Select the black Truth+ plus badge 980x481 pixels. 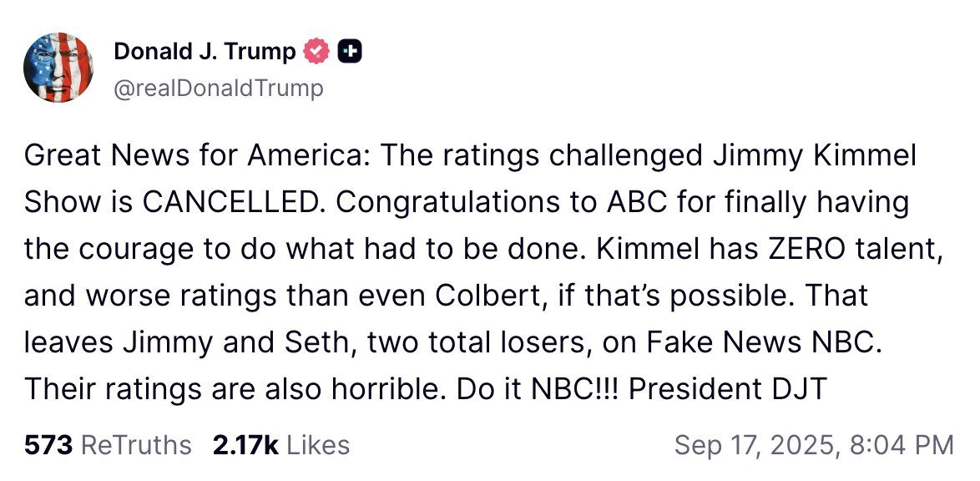pos(351,50)
